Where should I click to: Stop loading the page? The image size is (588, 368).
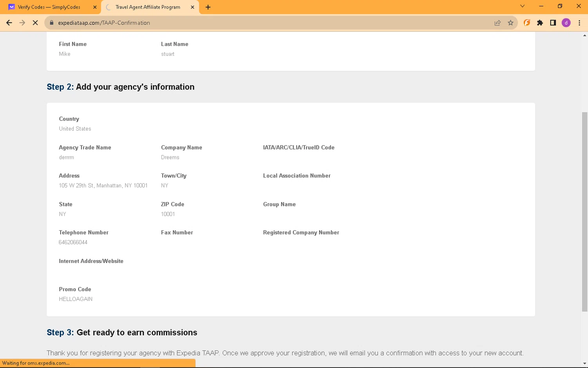tap(35, 23)
